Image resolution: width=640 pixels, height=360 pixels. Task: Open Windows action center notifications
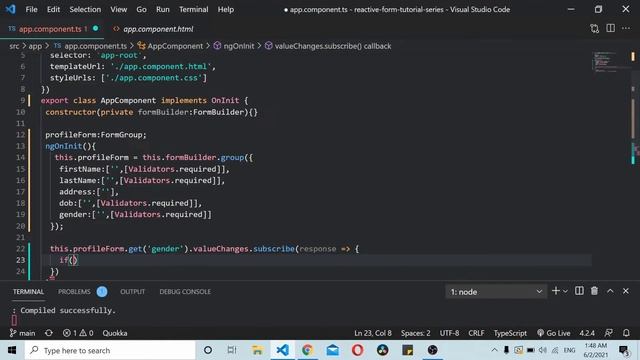(x=624, y=350)
